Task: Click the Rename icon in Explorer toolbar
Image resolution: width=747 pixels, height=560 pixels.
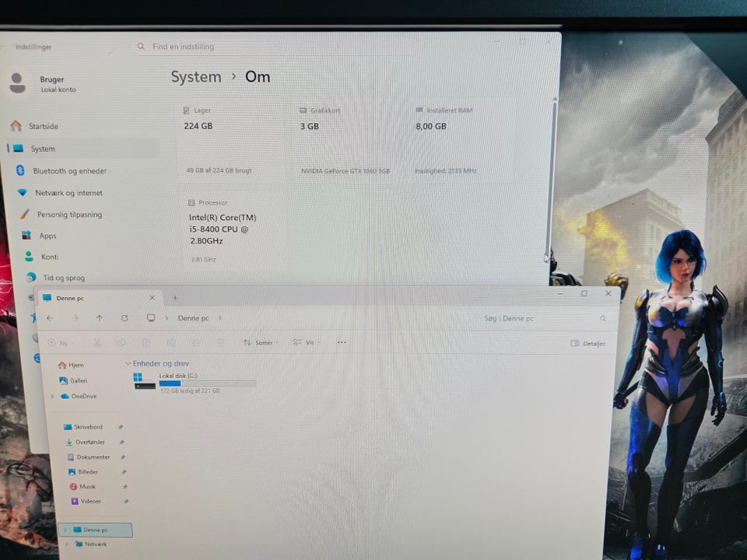Action: (171, 343)
